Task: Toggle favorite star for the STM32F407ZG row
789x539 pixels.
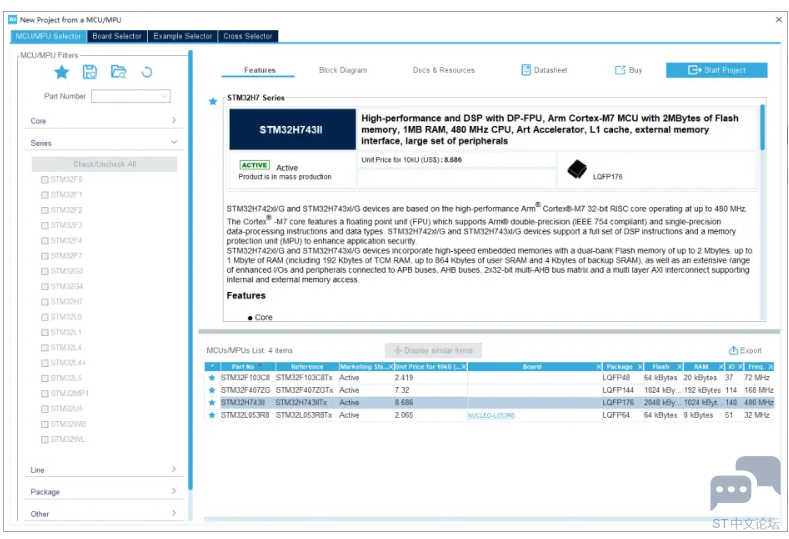Action: click(x=212, y=390)
